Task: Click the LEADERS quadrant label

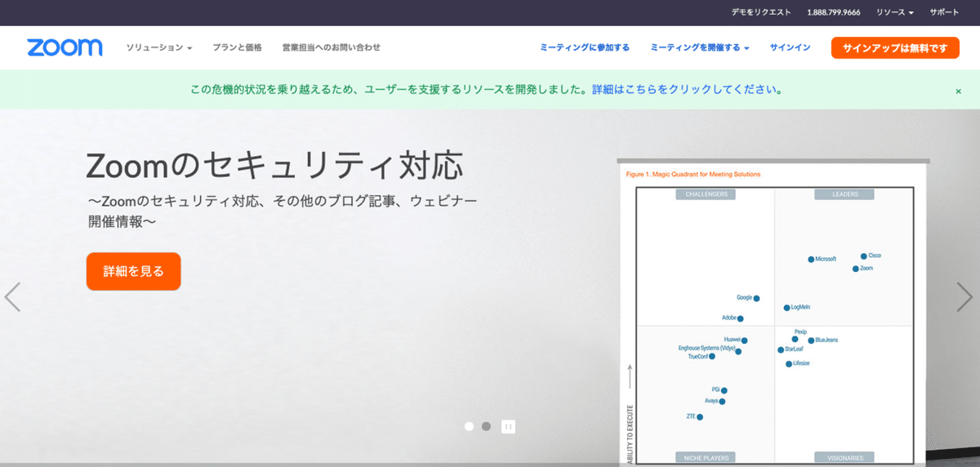Action: tap(844, 194)
